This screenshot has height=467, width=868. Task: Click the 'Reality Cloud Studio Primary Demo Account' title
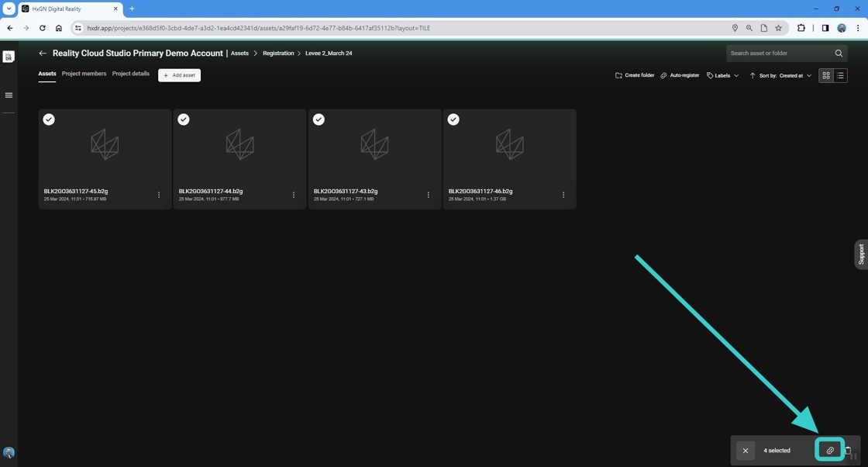(x=138, y=54)
